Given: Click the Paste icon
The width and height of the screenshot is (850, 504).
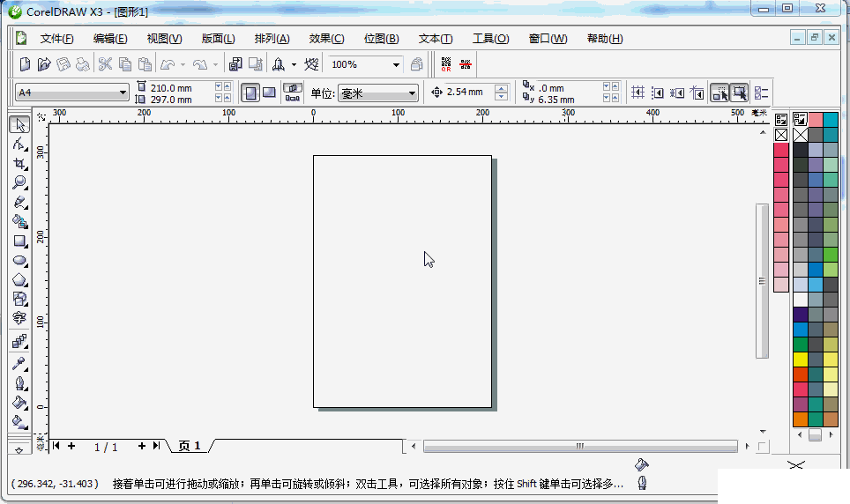Looking at the screenshot, I should (145, 64).
